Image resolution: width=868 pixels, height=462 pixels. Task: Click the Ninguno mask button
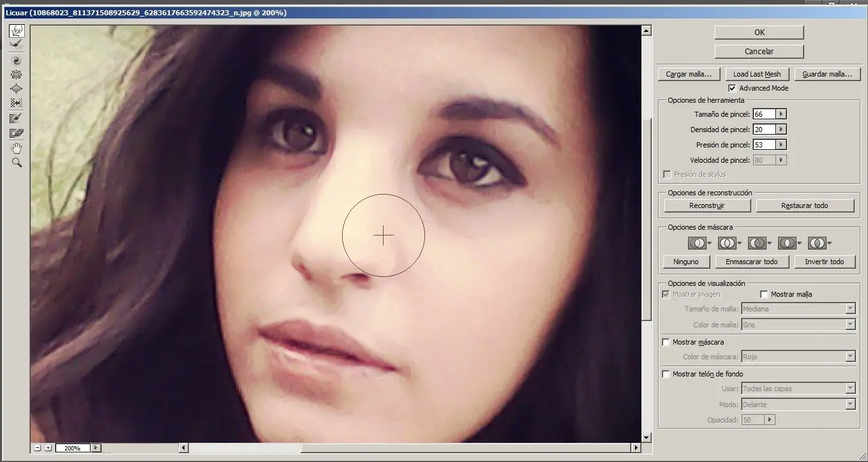click(686, 262)
